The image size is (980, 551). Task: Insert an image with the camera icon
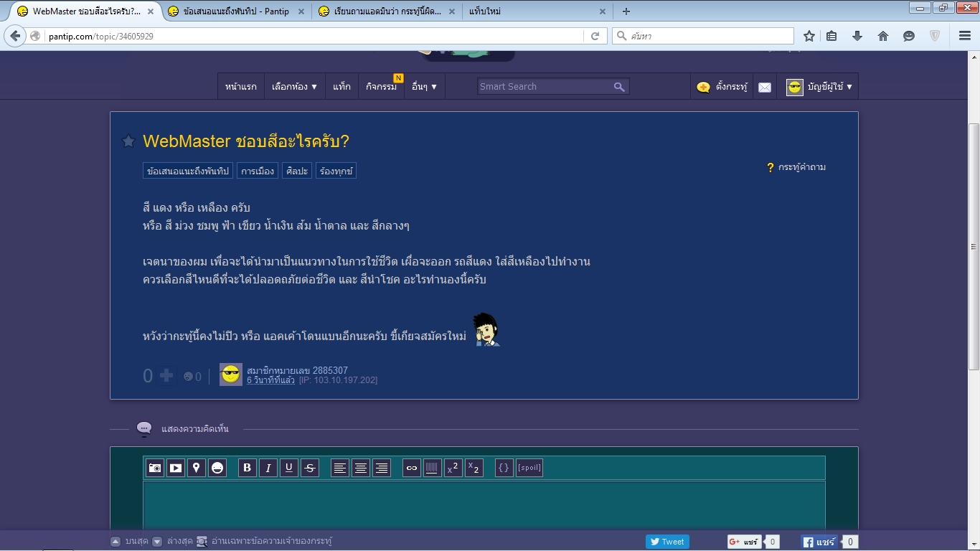pyautogui.click(x=155, y=468)
